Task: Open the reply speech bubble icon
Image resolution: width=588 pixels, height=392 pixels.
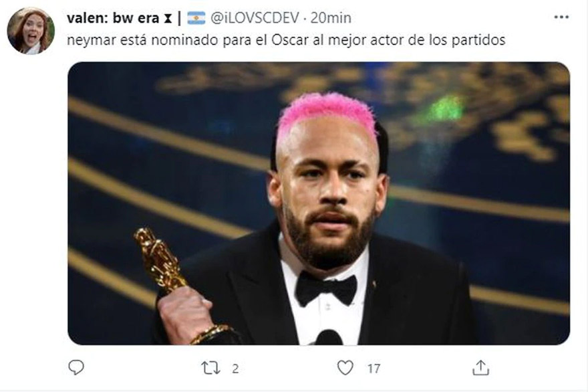Action: [x=76, y=367]
